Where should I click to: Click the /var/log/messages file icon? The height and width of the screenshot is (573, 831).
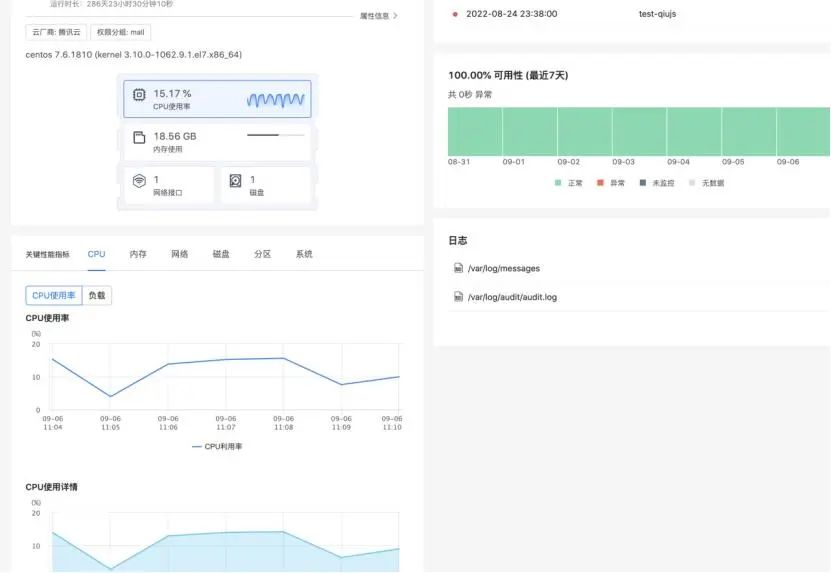click(458, 268)
